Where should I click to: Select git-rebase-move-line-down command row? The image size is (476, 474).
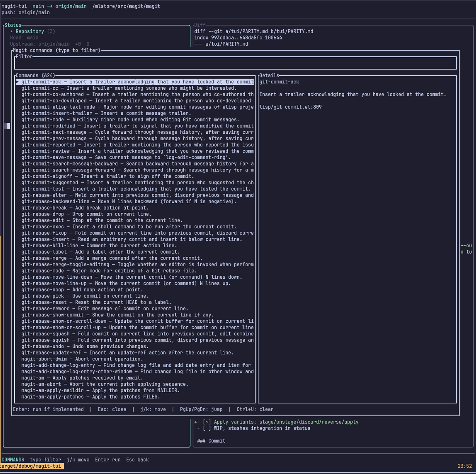[x=135, y=277]
